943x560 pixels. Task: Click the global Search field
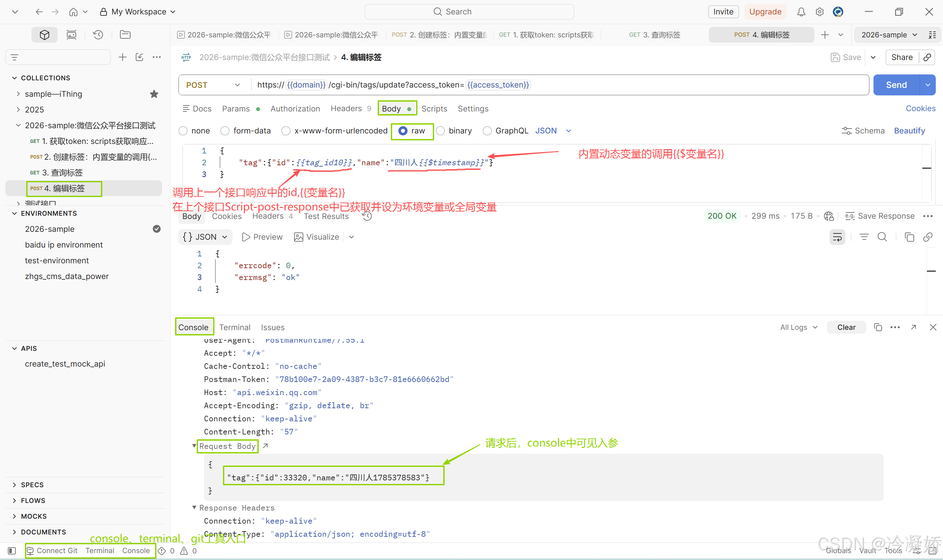click(x=470, y=12)
